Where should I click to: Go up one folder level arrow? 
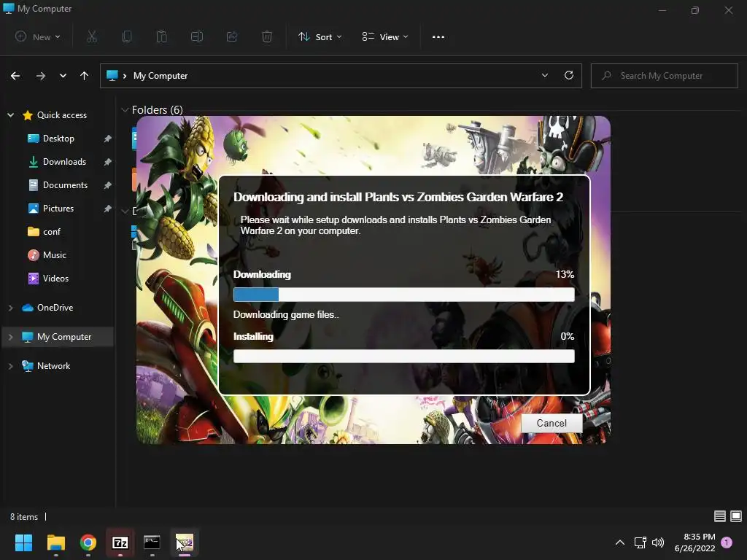click(x=85, y=76)
